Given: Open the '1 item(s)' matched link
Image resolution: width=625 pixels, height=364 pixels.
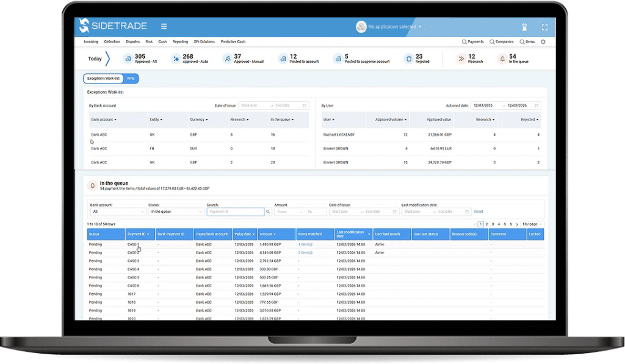Looking at the screenshot, I should [x=305, y=244].
